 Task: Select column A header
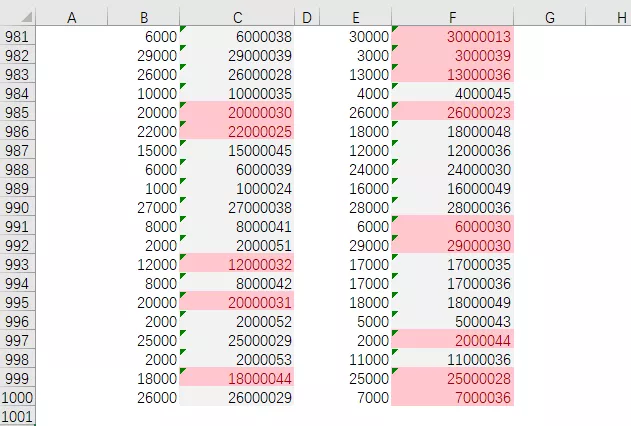(72, 17)
